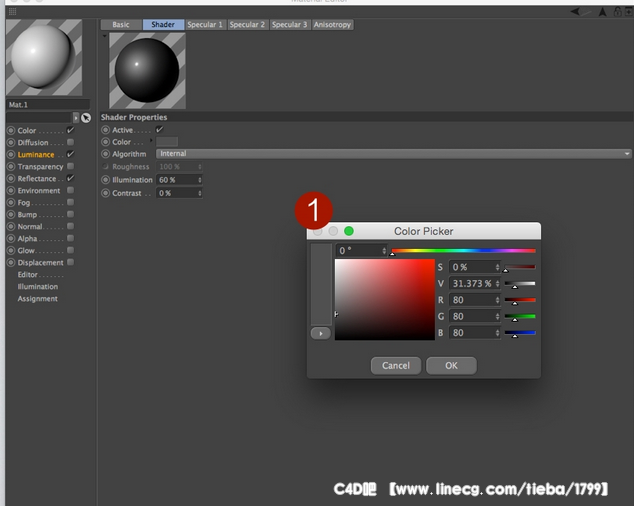Click the grid handle icon at top left

(13, 12)
